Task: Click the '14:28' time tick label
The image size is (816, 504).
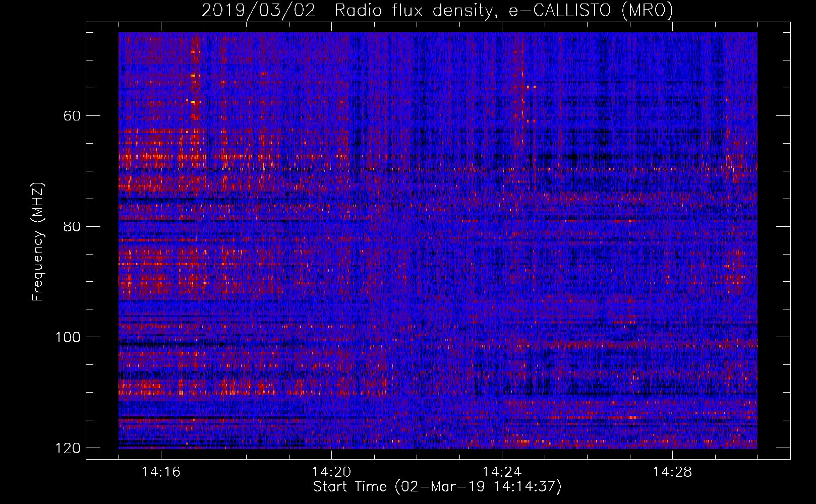Action: click(x=672, y=472)
